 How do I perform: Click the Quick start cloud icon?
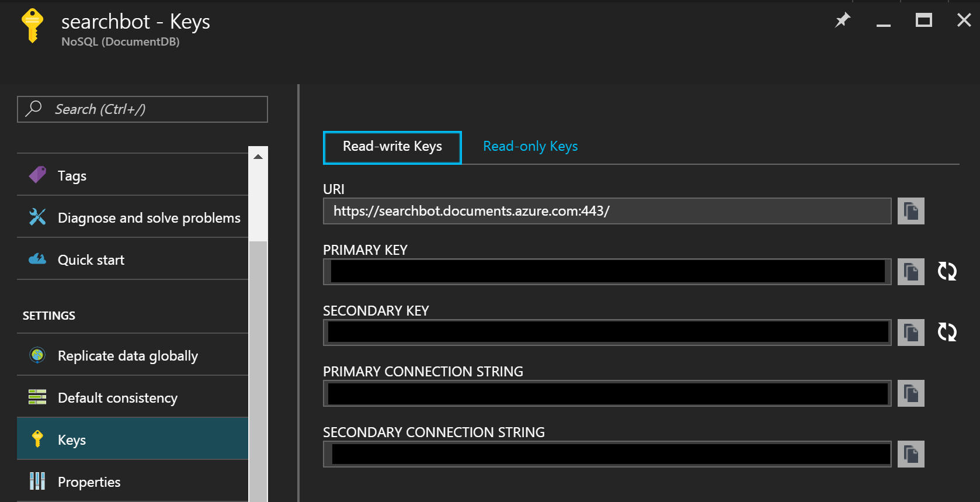[37, 259]
